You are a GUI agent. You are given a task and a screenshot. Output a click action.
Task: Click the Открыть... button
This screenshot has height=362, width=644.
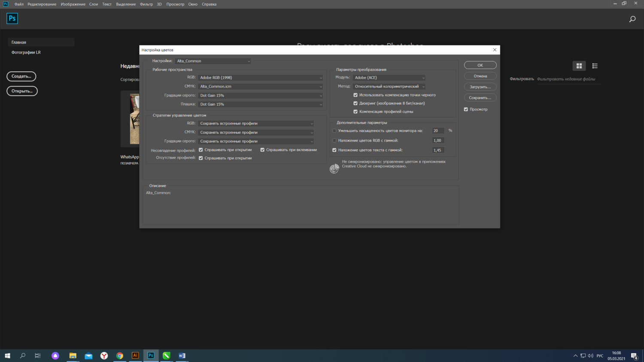coord(22,91)
